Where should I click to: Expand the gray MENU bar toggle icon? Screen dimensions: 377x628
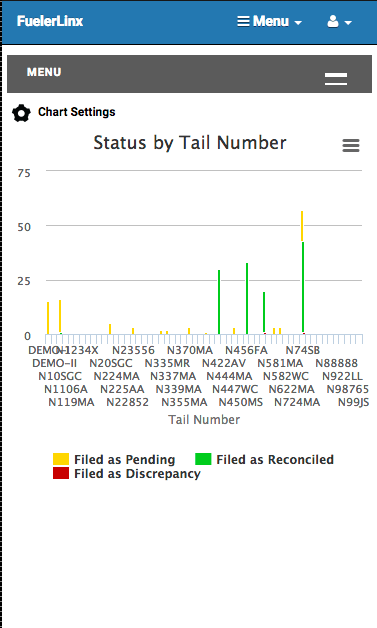pos(336,79)
